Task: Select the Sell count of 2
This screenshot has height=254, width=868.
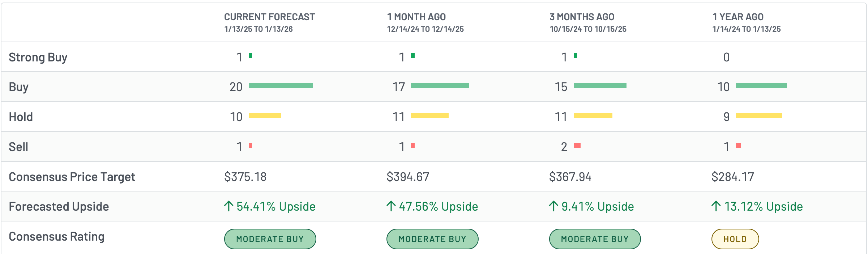Action: [x=564, y=147]
